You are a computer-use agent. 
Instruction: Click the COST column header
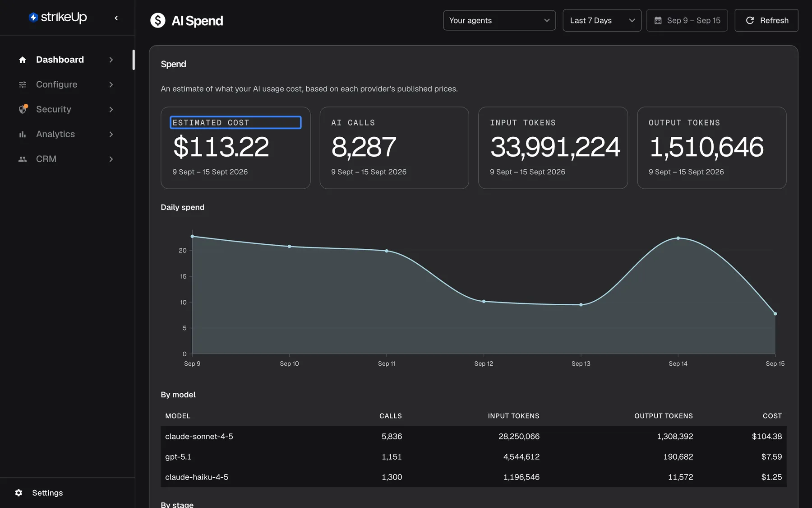click(x=772, y=416)
